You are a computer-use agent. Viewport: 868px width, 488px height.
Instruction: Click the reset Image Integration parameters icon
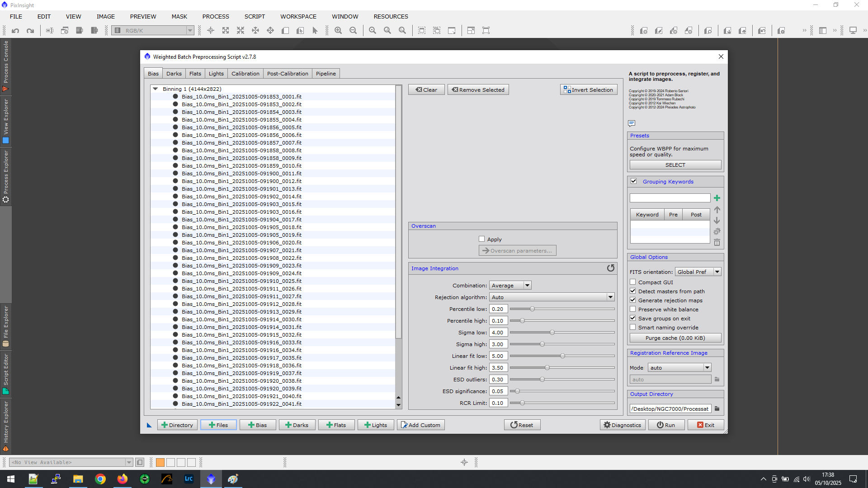pyautogui.click(x=610, y=268)
